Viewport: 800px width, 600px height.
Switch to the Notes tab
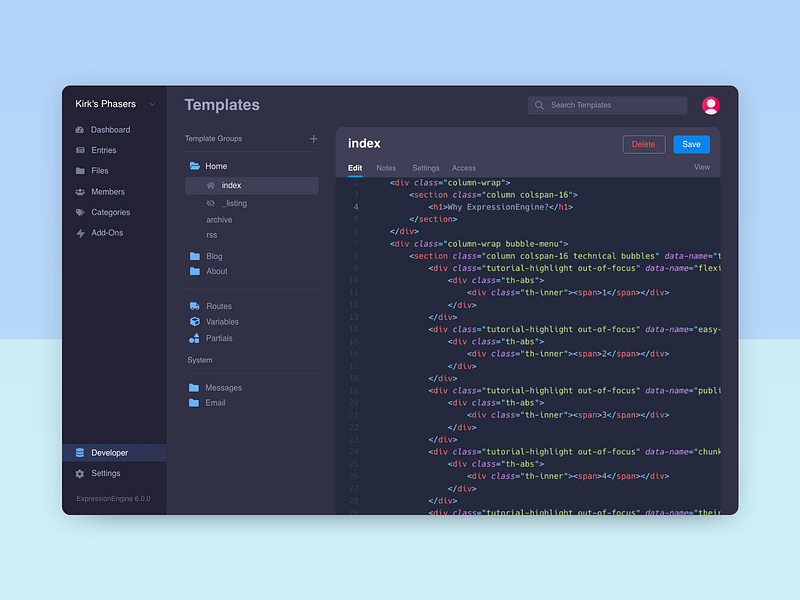[386, 168]
